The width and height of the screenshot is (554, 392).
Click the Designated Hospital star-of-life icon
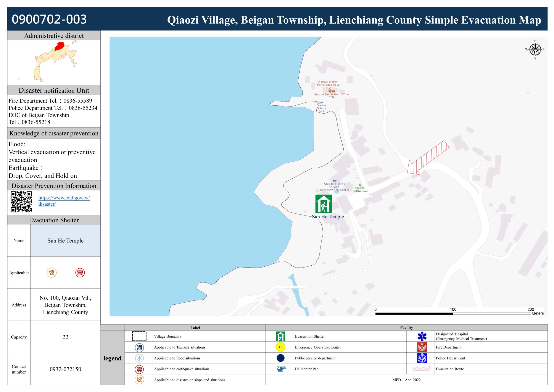pyautogui.click(x=422, y=336)
